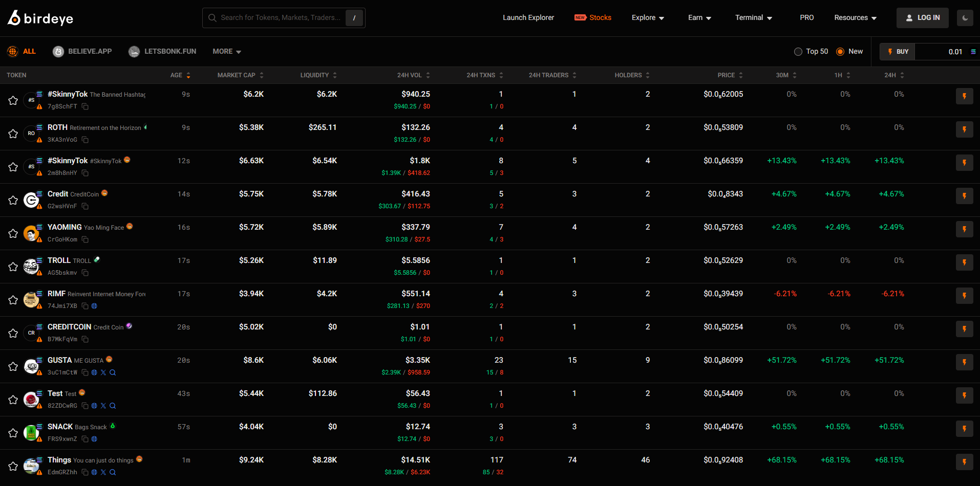Select the Top 50 radio button
Viewport: 980px width, 486px height.
798,52
